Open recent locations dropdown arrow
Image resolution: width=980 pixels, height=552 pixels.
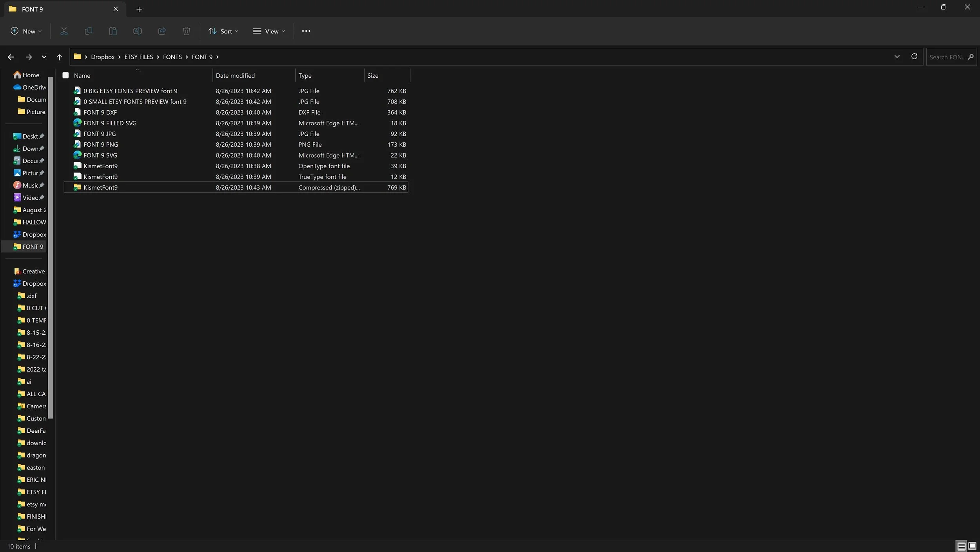point(44,57)
